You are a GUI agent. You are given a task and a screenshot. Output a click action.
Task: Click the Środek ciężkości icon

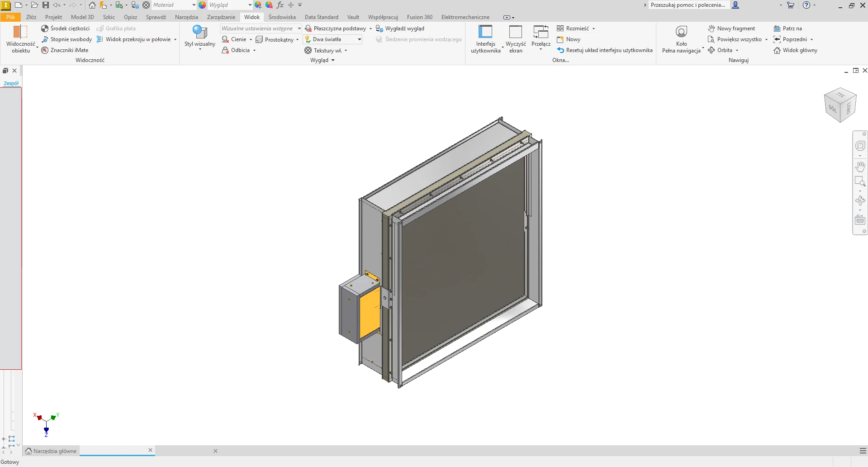[45, 29]
